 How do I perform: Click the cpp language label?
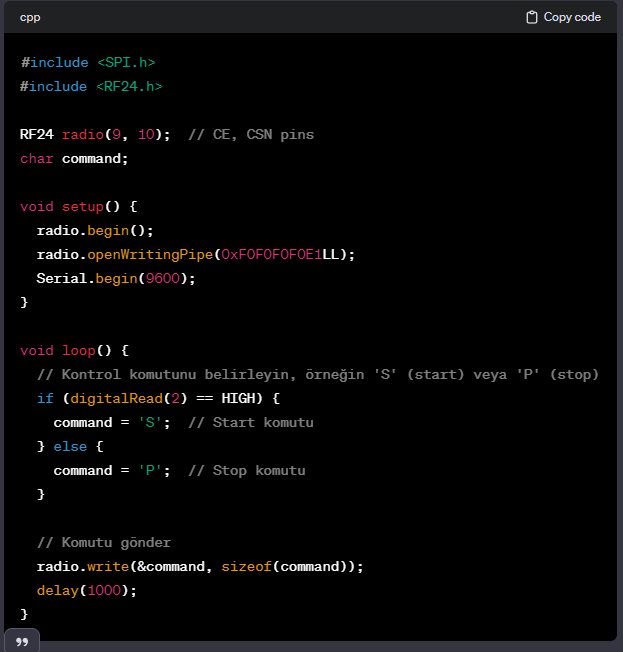(x=30, y=17)
